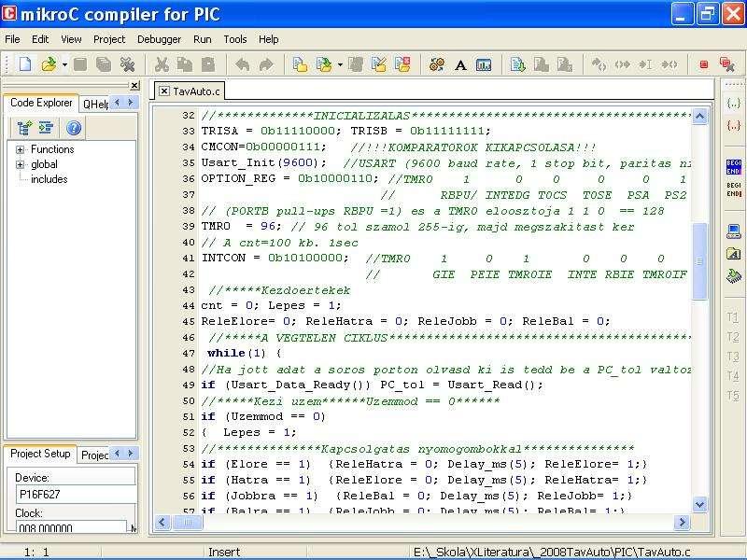This screenshot has width=747, height=560.
Task: Click the computer terminal icon in right sidebar
Action: pos(733,231)
